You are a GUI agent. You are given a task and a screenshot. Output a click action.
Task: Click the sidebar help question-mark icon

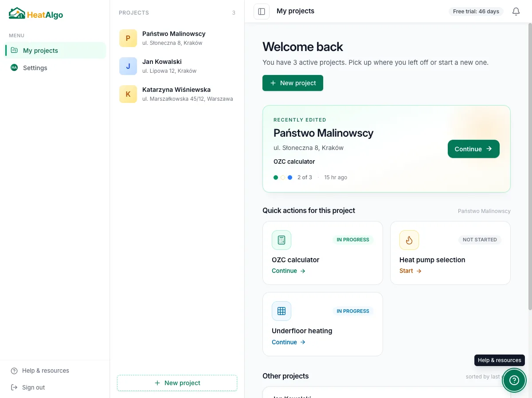coord(14,371)
